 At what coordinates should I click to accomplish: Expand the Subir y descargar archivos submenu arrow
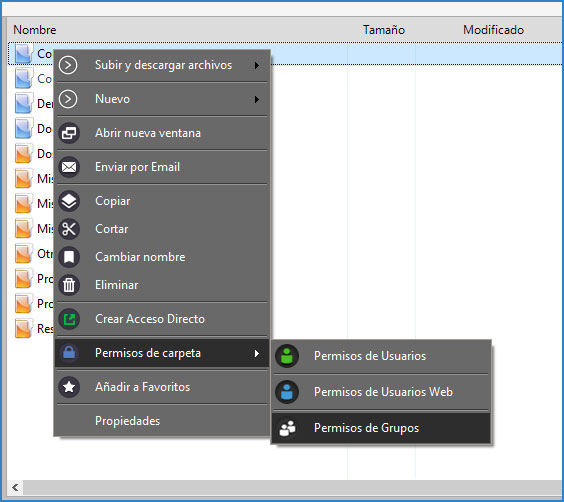point(256,65)
